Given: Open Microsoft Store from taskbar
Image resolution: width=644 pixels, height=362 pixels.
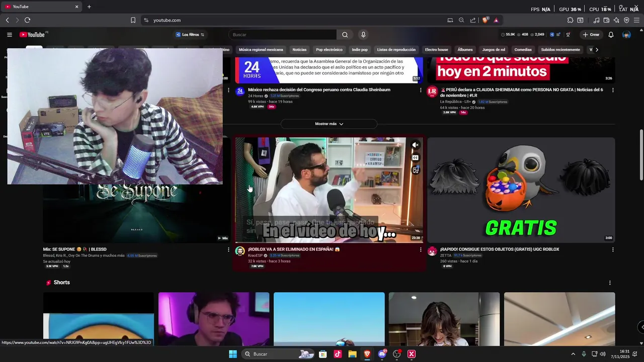Looking at the screenshot, I should [323, 354].
